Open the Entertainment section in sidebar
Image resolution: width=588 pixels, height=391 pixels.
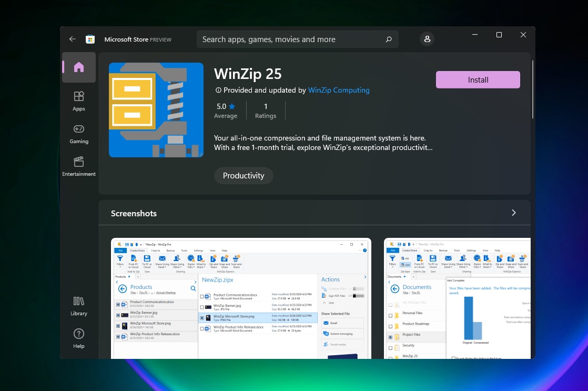[79, 167]
